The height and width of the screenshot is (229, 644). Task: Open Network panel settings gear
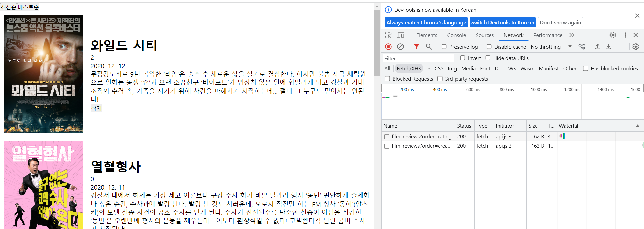[636, 47]
